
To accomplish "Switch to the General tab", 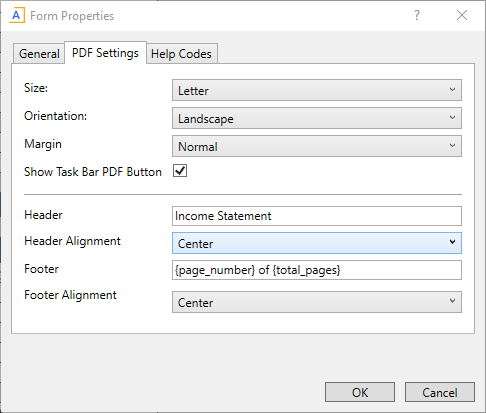I will (39, 54).
